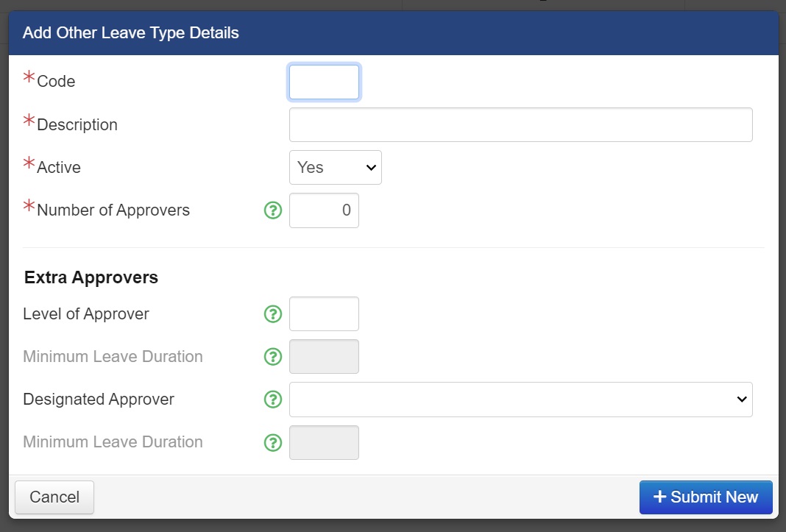786x532 pixels.
Task: Click the disabled Minimum Leave Duration field under Level of Approver
Action: tap(324, 357)
